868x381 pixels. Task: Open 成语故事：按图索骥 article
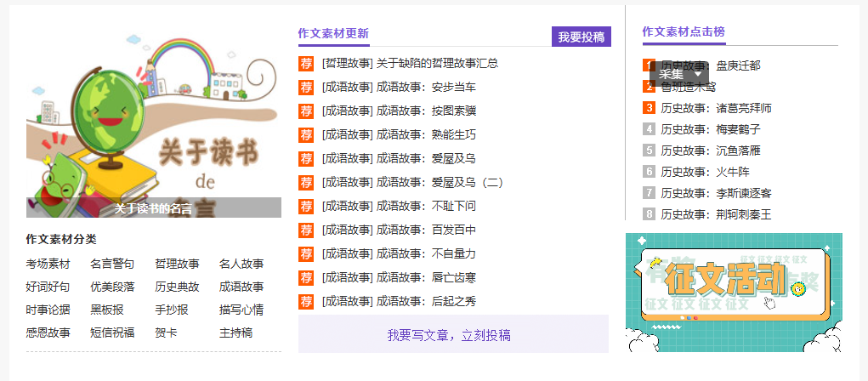tap(426, 111)
